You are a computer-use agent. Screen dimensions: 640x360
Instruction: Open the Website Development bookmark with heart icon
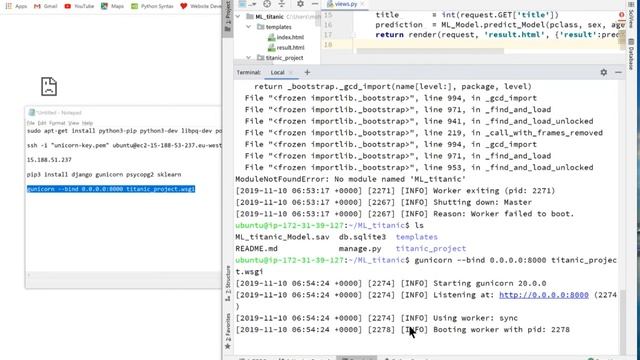point(201,6)
